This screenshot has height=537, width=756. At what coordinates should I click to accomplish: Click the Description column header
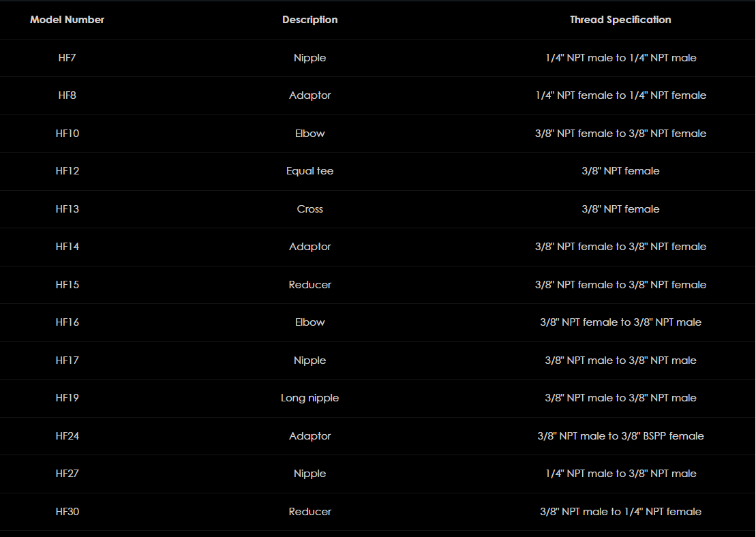pos(309,20)
